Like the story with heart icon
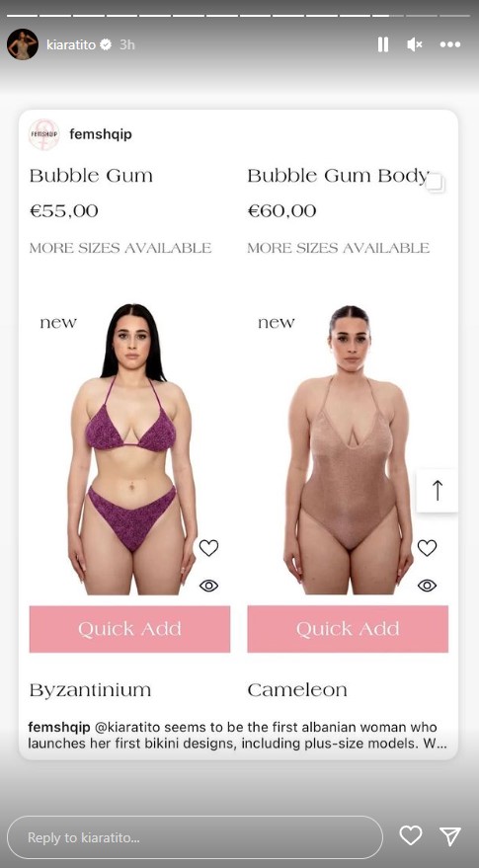The height and width of the screenshot is (868, 479). [410, 835]
